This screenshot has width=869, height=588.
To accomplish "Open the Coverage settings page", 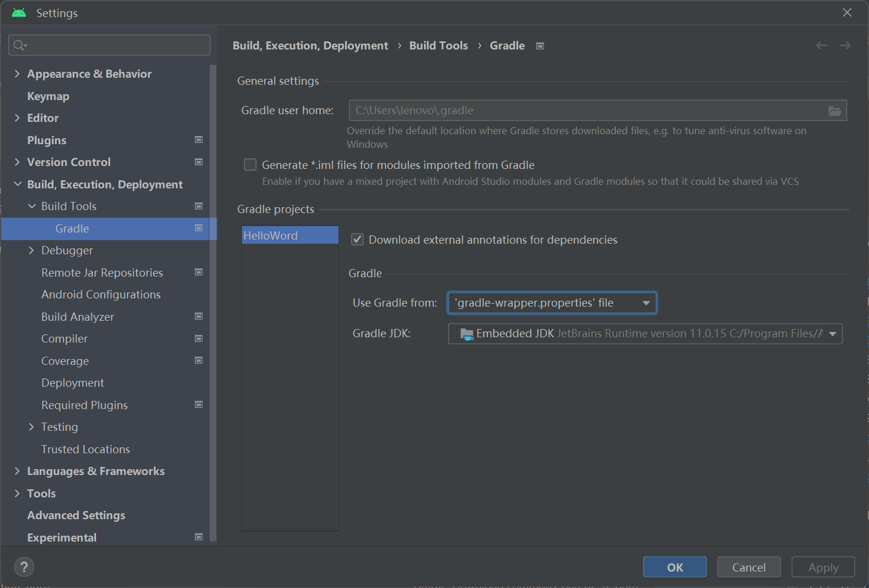I will [65, 361].
